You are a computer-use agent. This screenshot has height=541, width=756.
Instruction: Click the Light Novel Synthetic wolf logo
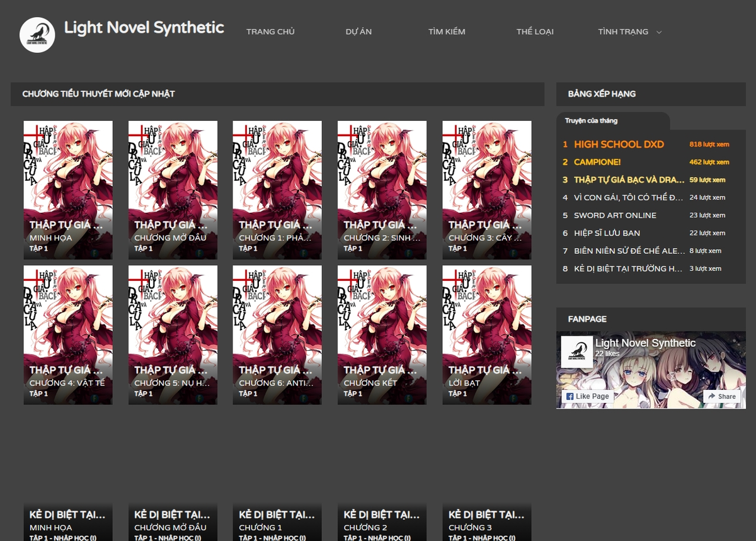[37, 35]
